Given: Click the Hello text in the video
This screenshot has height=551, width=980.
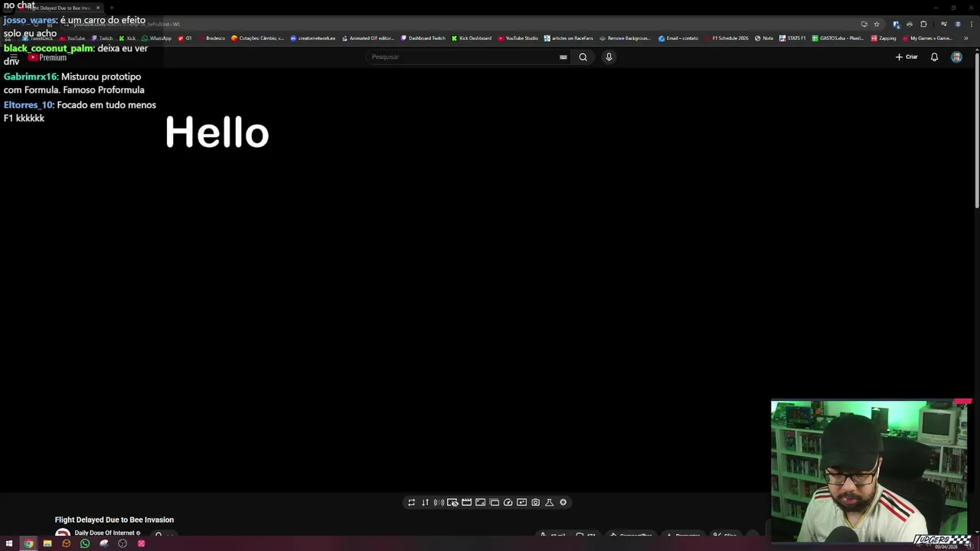Looking at the screenshot, I should (x=217, y=132).
